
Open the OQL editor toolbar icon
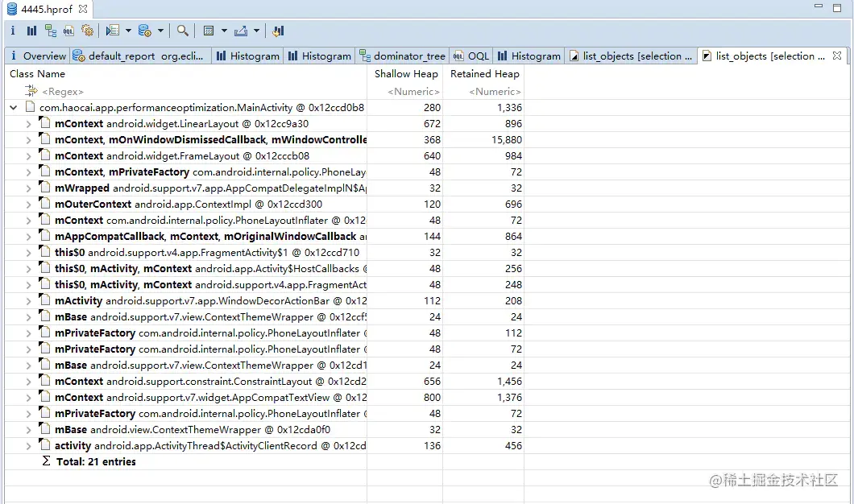pyautogui.click(x=68, y=31)
